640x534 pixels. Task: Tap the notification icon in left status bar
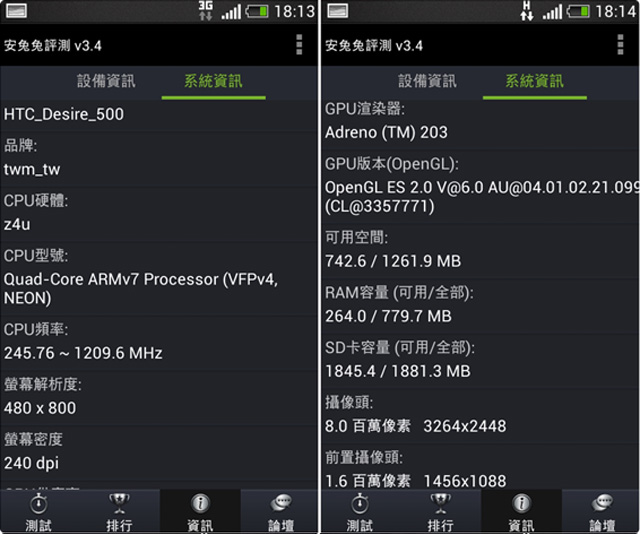click(16, 11)
